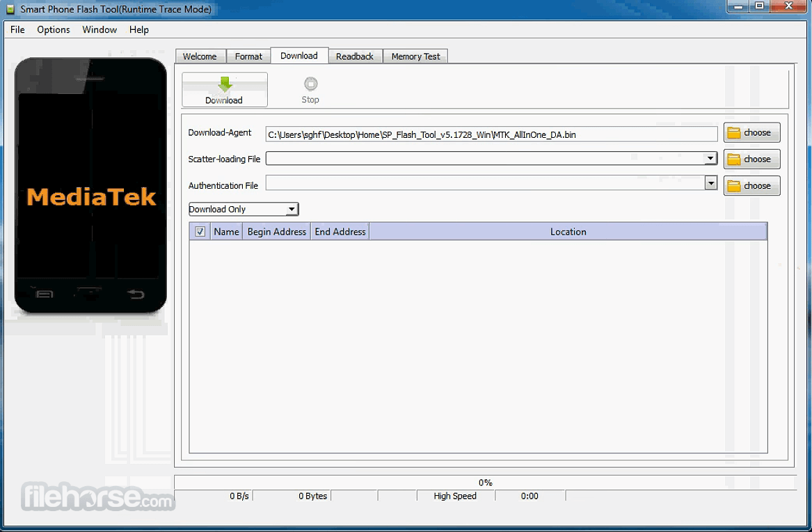This screenshot has width=812, height=532.
Task: Click the phone's back arrow icon
Action: (136, 295)
